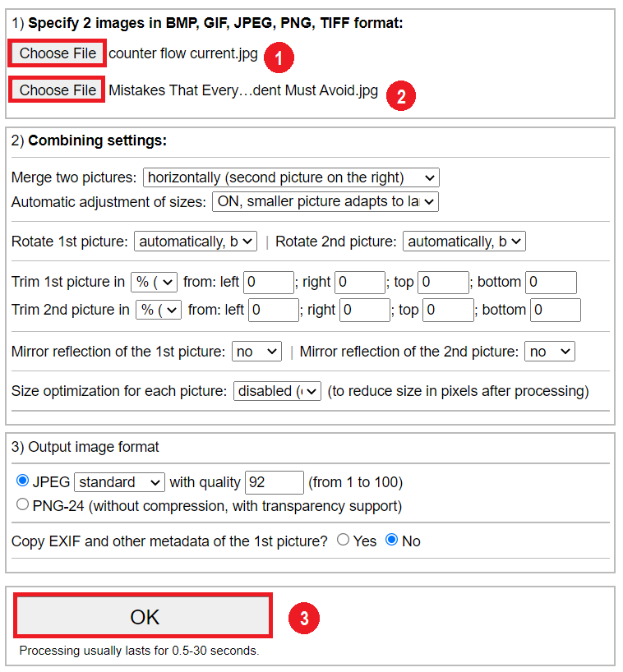The height and width of the screenshot is (672, 623).
Task: Click the JPEG quality input field
Action: point(275,481)
